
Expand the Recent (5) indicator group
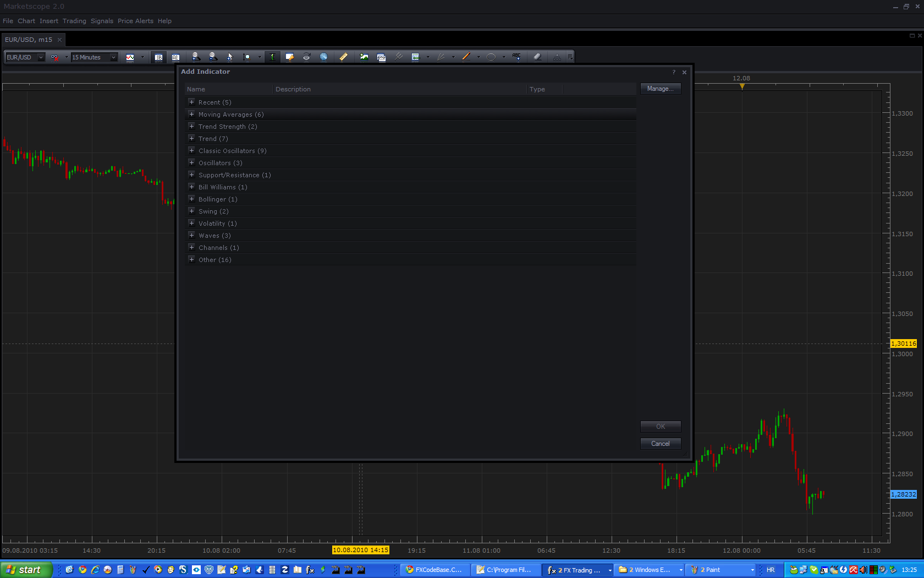click(191, 102)
